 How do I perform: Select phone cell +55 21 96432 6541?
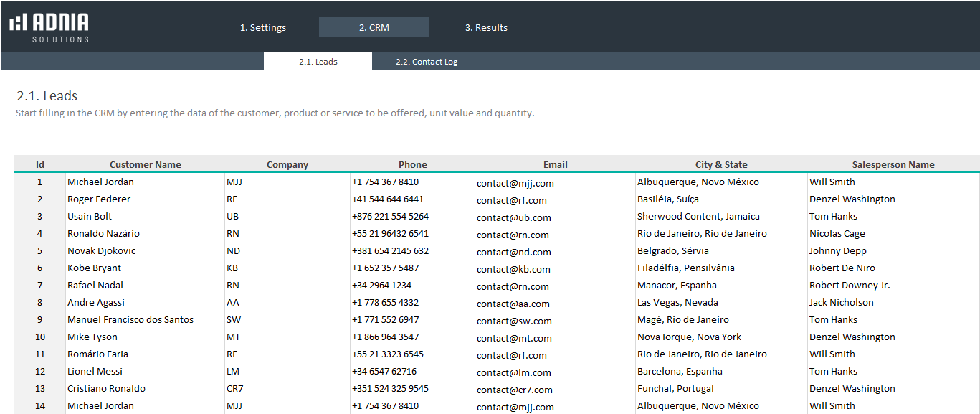390,234
